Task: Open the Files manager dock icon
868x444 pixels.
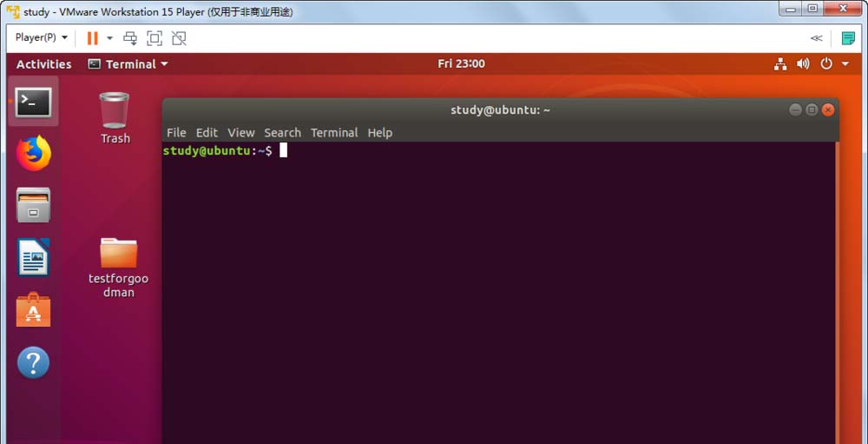Action: pos(33,204)
